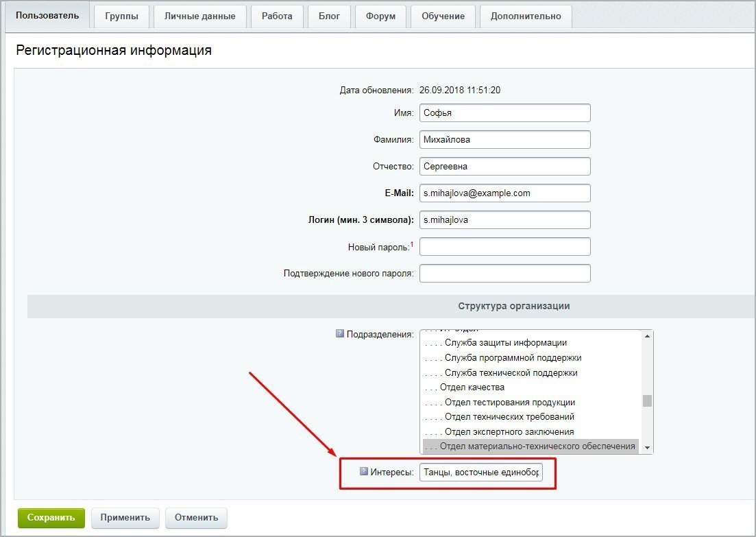Click the departments list scrollbar thumb

(647, 401)
